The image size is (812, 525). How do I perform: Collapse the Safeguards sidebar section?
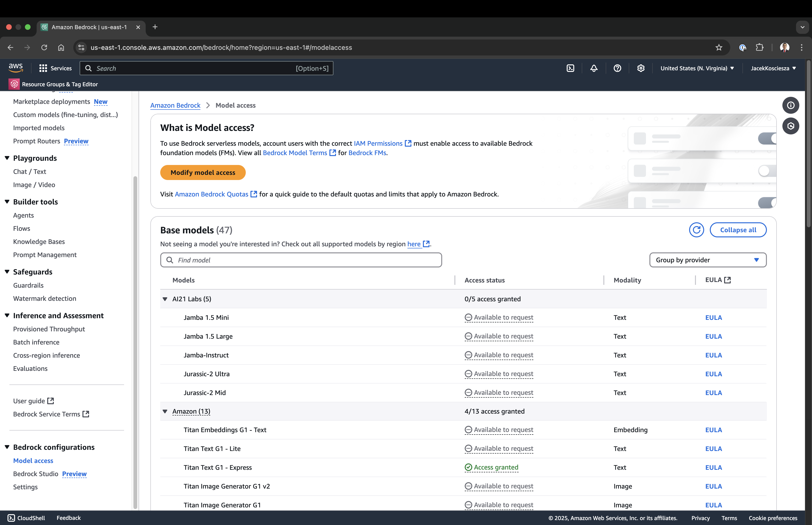click(x=7, y=272)
